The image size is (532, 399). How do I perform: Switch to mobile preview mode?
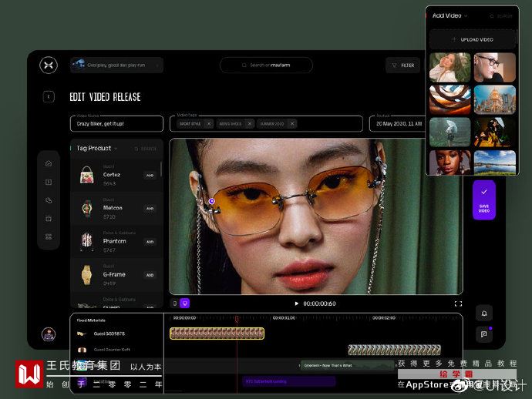(175, 303)
